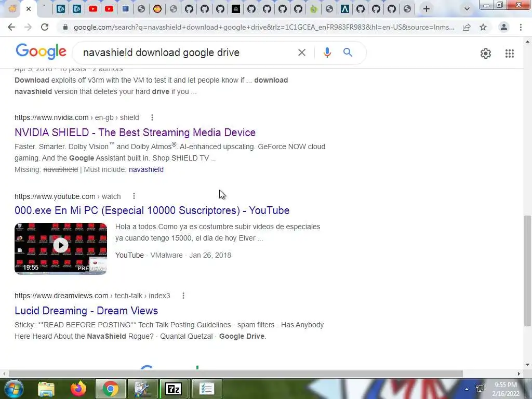This screenshot has width=532, height=399.
Task: Click the 'Jan 26, 2018' date text
Action: click(210, 255)
